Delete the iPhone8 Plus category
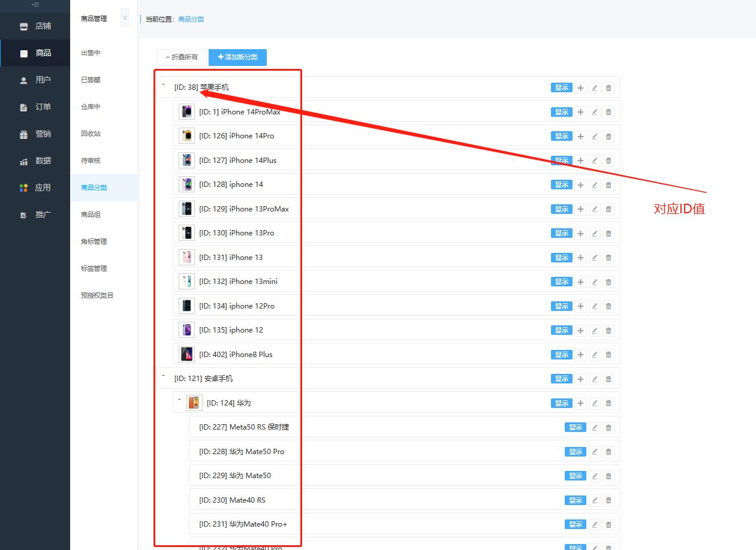The image size is (756, 550). click(x=609, y=355)
